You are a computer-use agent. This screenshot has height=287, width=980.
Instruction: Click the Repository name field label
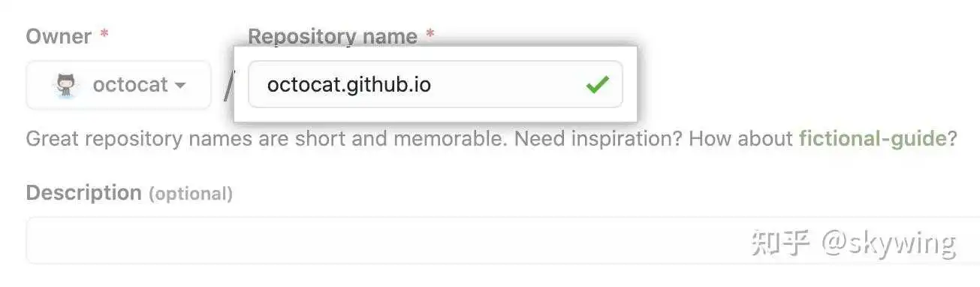(333, 36)
